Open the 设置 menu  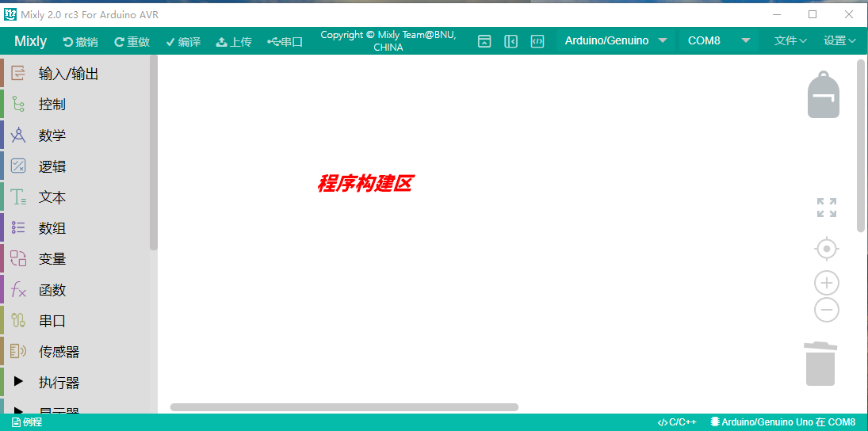coord(839,41)
